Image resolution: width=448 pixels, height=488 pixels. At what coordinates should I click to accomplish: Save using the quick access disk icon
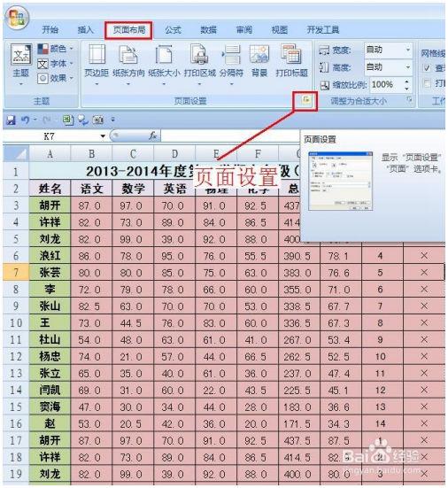[12, 120]
